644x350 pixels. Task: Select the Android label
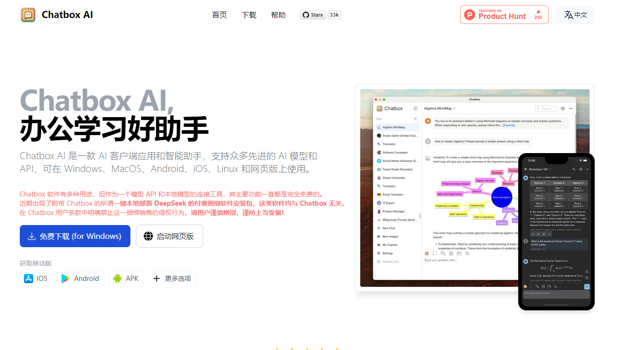[x=87, y=279]
